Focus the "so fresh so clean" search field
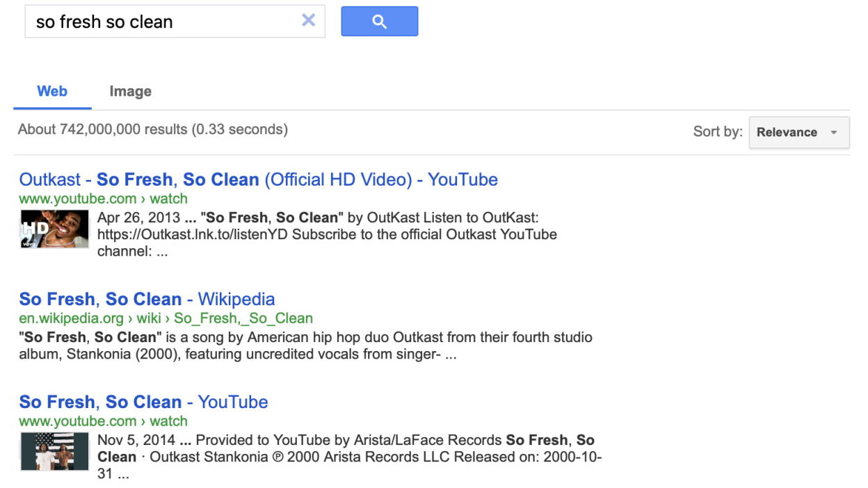The height and width of the screenshot is (488, 868). tap(160, 22)
